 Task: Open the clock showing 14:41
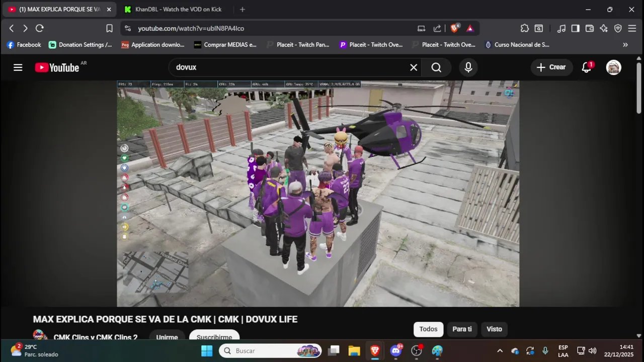pos(619,351)
